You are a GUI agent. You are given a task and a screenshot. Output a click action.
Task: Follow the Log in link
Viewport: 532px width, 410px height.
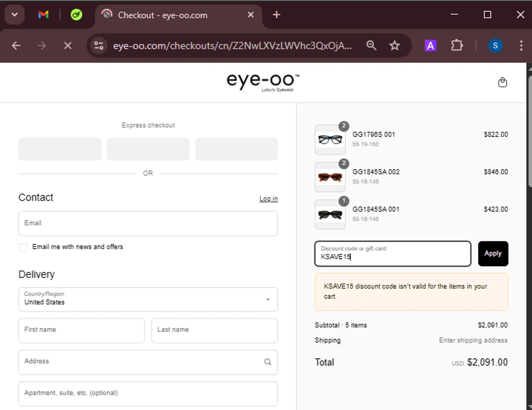(x=268, y=198)
